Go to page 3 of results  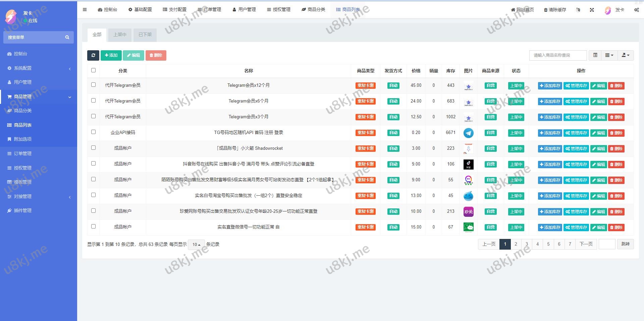[x=527, y=244]
